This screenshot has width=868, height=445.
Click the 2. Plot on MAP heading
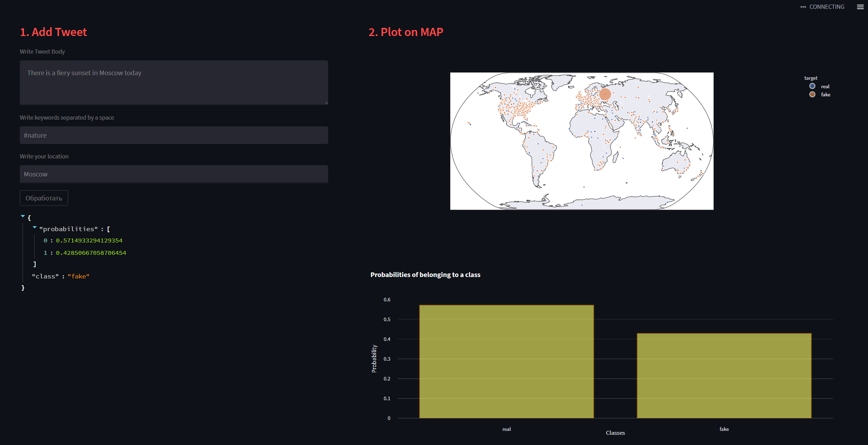click(406, 32)
